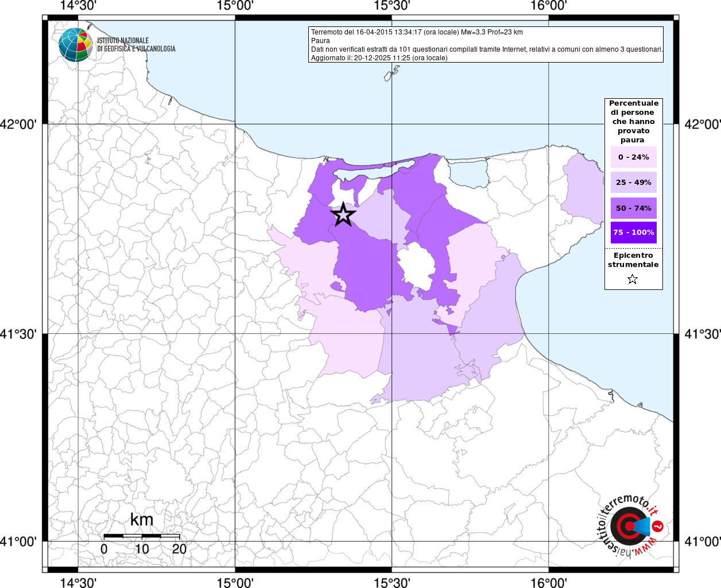Click the haisentitoilterremoto.it target logo

(629, 525)
